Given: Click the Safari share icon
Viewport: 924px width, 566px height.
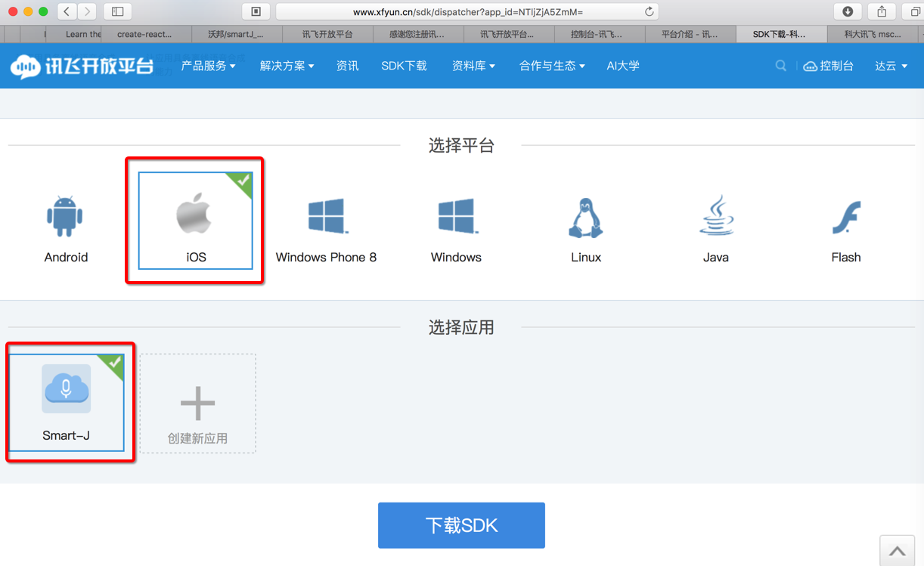Looking at the screenshot, I should [x=882, y=11].
